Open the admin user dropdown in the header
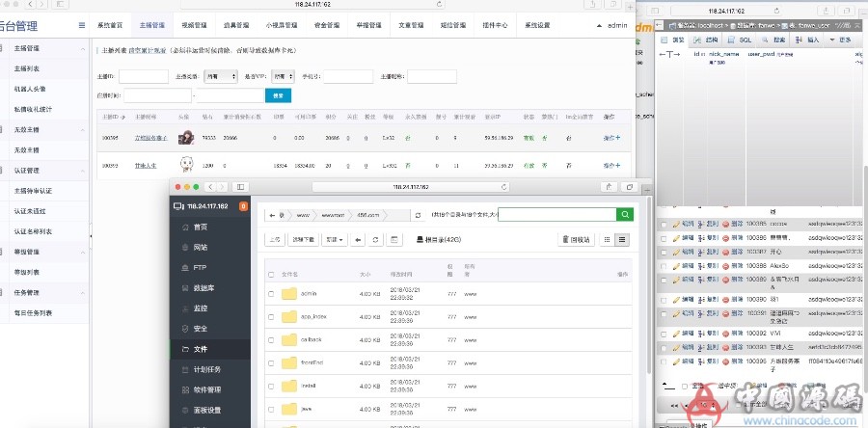The width and height of the screenshot is (868, 428). coord(611,25)
